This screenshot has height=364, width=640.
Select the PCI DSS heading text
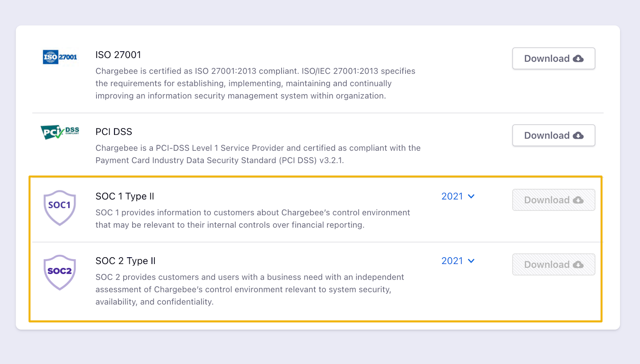(x=114, y=132)
